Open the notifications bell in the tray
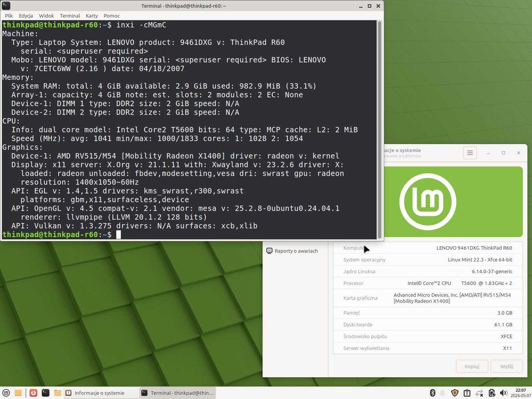 click(x=442, y=393)
